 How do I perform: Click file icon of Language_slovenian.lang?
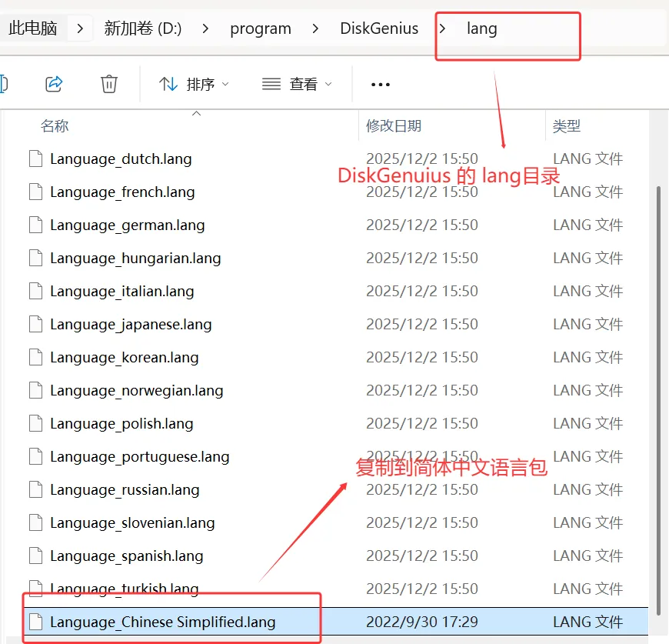tap(36, 522)
